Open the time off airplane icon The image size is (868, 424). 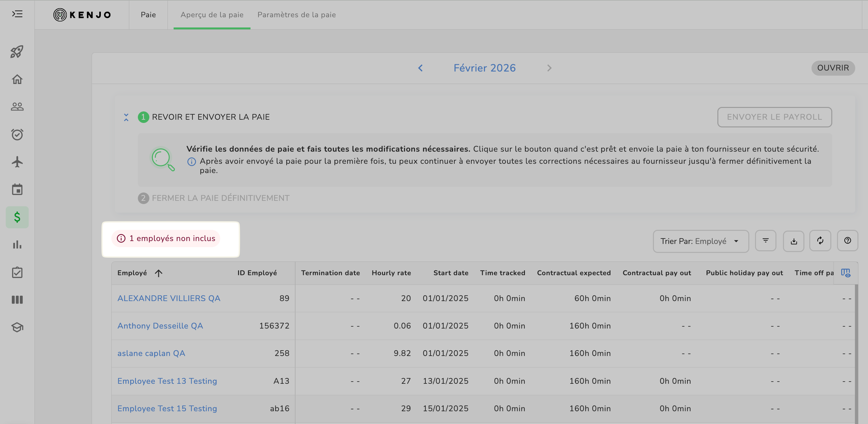(17, 162)
